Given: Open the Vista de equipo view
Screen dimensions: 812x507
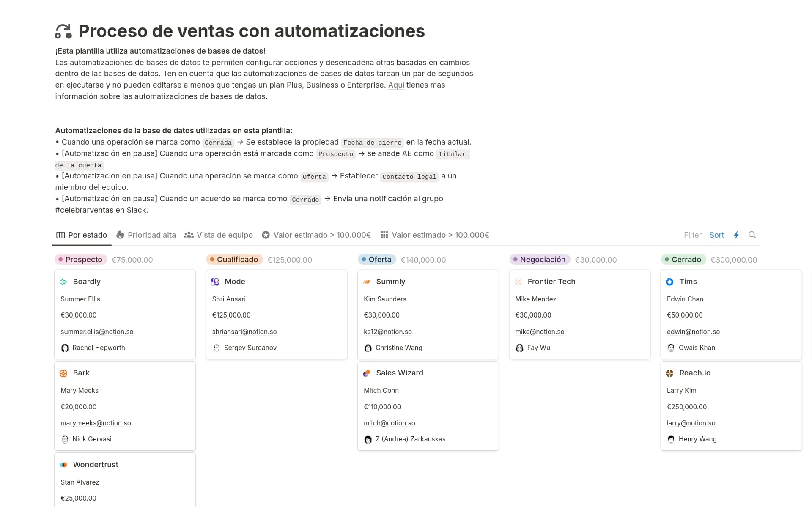Looking at the screenshot, I should [219, 235].
